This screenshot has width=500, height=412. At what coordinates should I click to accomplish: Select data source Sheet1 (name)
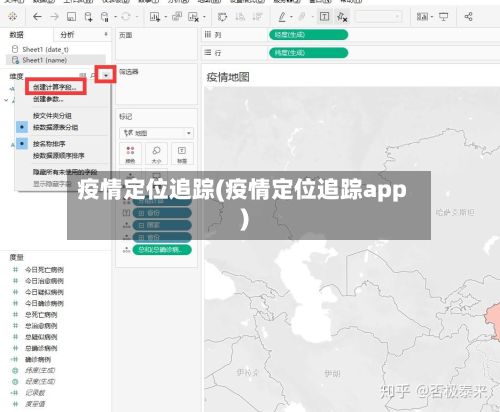pyautogui.click(x=44, y=60)
